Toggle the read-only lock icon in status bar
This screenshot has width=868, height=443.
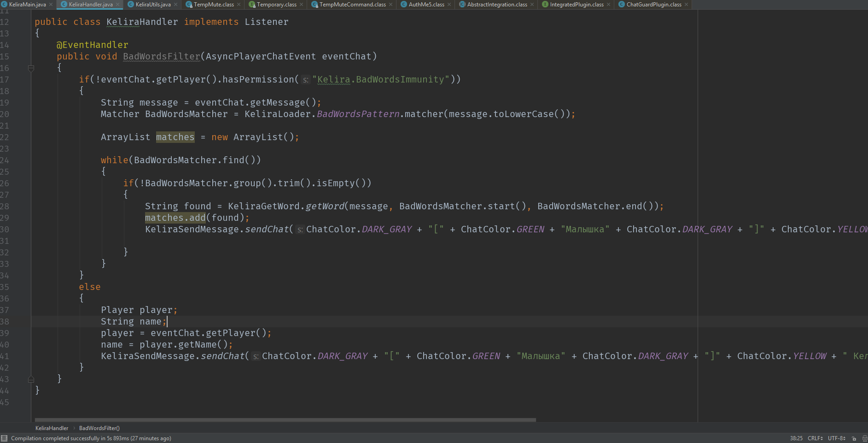point(854,438)
